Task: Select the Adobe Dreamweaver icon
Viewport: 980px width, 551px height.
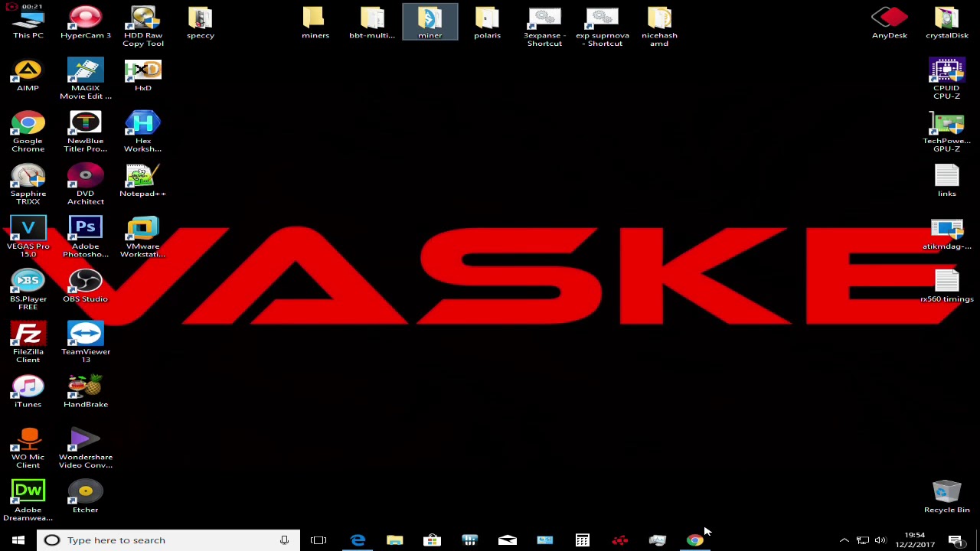Action: (28, 502)
